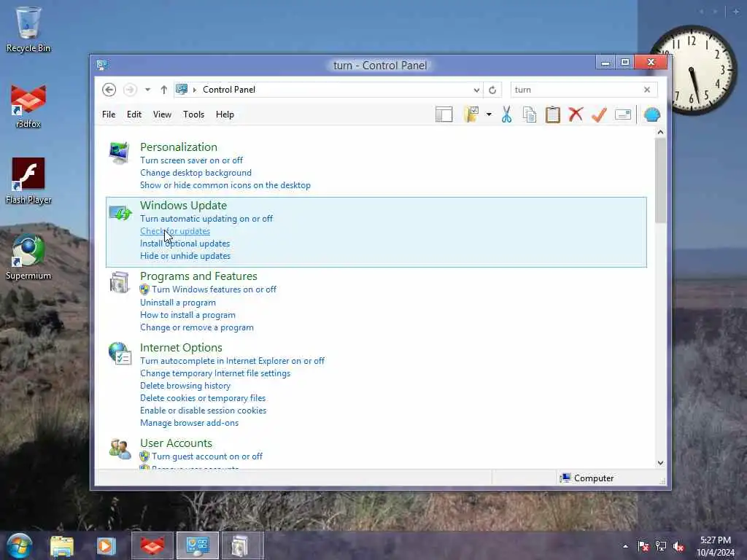Image resolution: width=747 pixels, height=560 pixels.
Task: Click the Personalization monitor icon
Action: click(x=119, y=152)
